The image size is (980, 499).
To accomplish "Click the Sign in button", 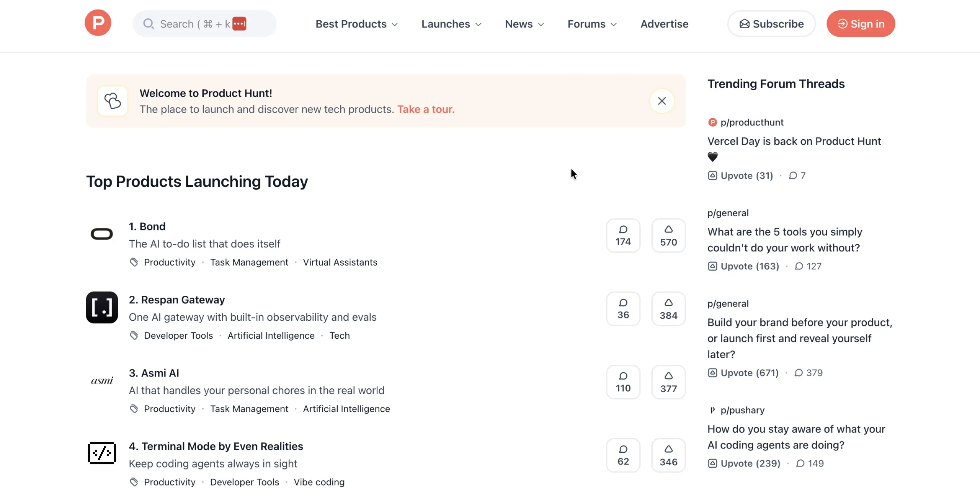I will 861,24.
